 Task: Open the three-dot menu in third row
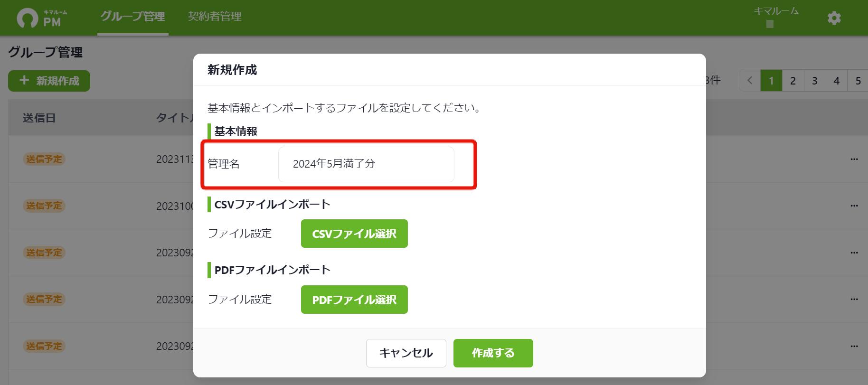[854, 253]
